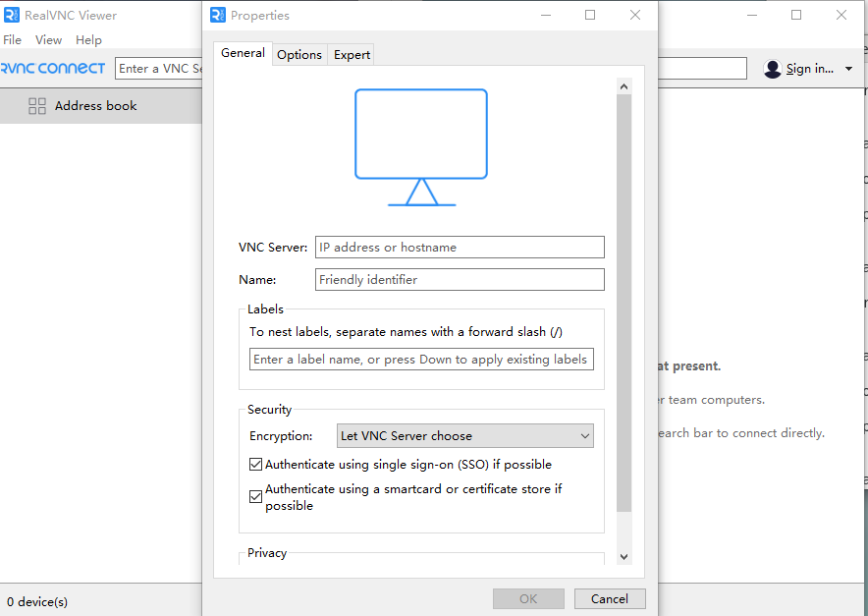Viewport: 868px width, 616px height.
Task: Click the greyed OK button
Action: (528, 599)
